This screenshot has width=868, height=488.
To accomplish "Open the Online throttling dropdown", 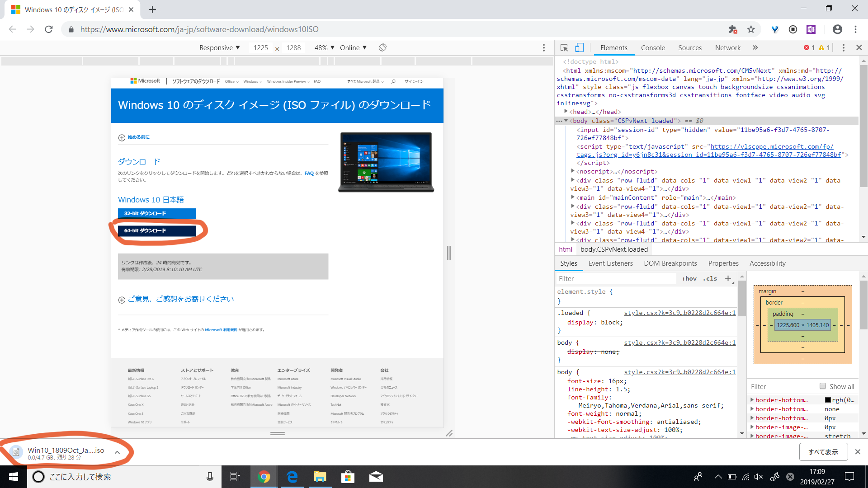I will (353, 47).
